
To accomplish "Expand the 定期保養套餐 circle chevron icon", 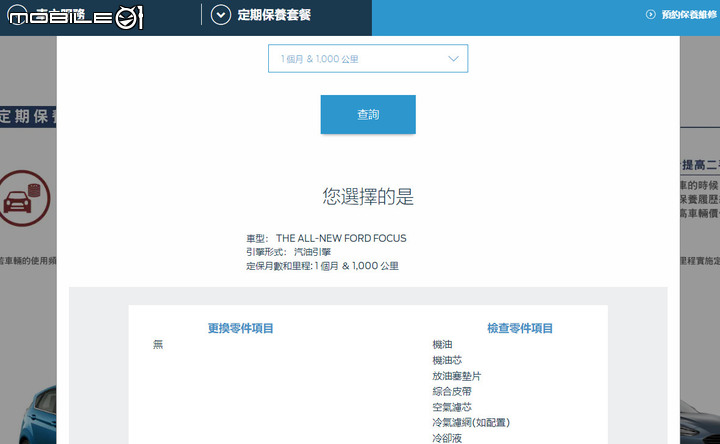I will 221,15.
